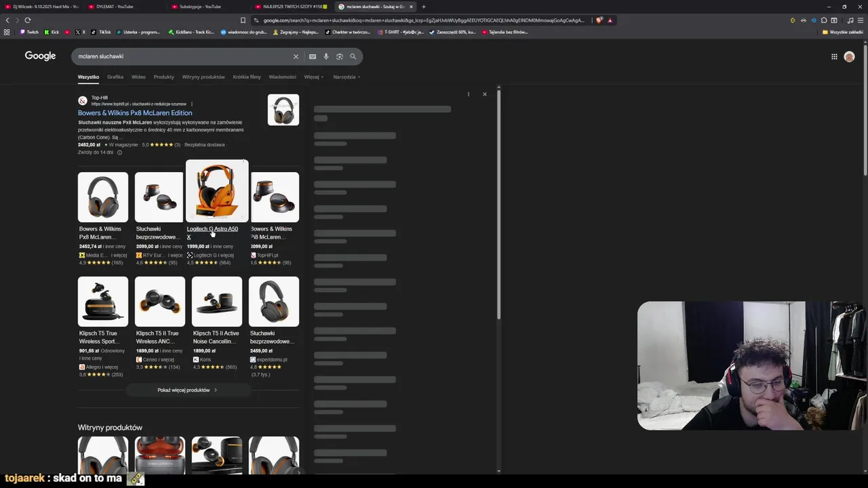Open Usterka - program bookmark
The height and width of the screenshot is (488, 868).
tap(138, 32)
